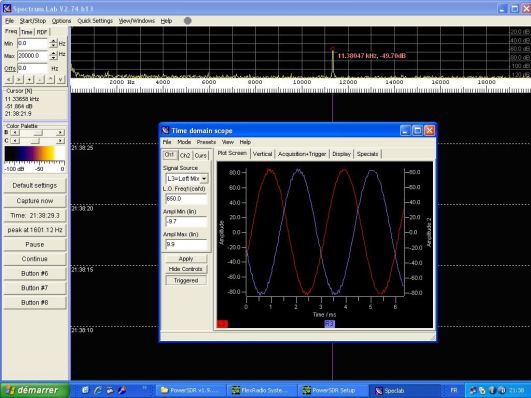This screenshot has height=398, width=531.
Task: Click the Apply button in scope
Action: [x=186, y=259]
